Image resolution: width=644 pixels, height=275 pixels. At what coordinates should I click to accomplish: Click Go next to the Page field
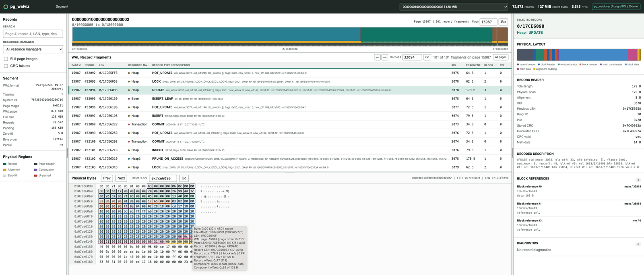tap(503, 22)
